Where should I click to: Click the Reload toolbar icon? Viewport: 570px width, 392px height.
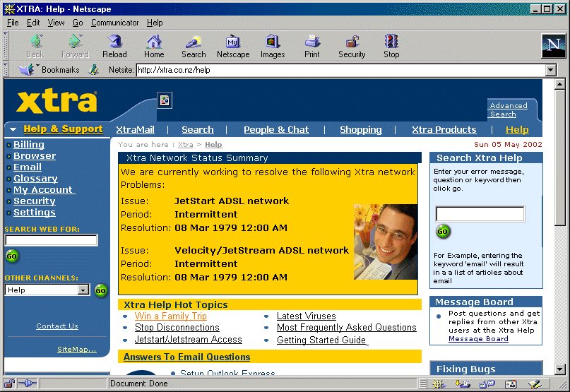(114, 46)
